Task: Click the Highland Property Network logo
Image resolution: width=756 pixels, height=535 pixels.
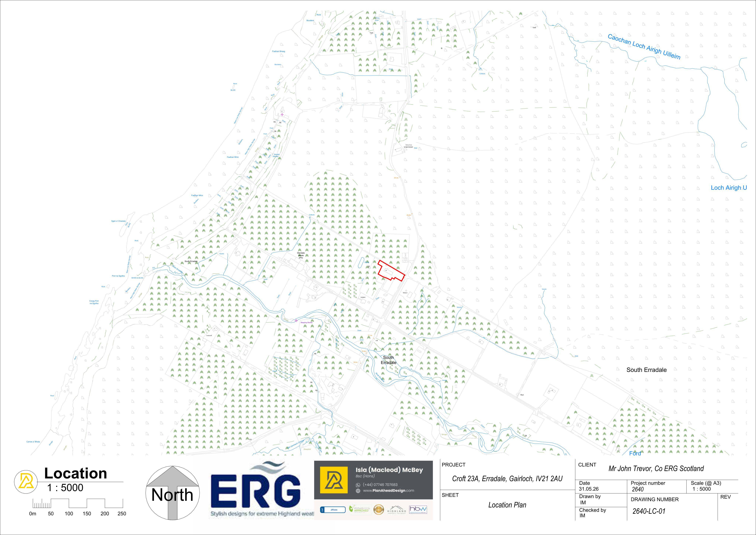Action: [x=397, y=510]
